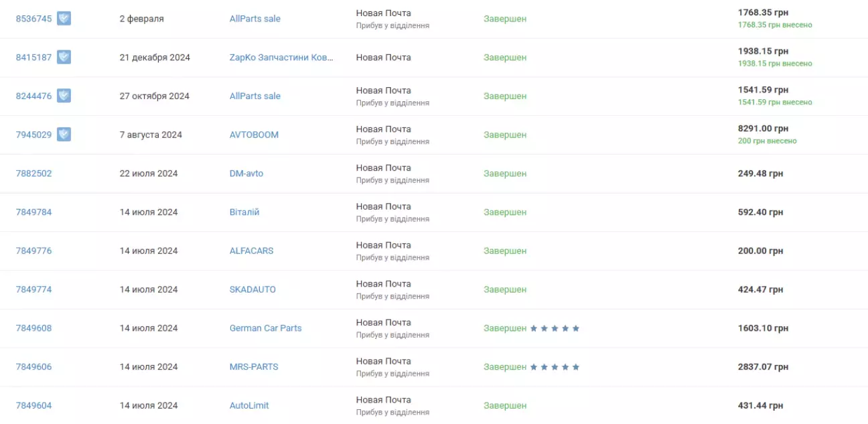Click the star rating for MRS-PARTS order
Image resolution: width=868 pixels, height=424 pixels.
pyautogui.click(x=555, y=367)
